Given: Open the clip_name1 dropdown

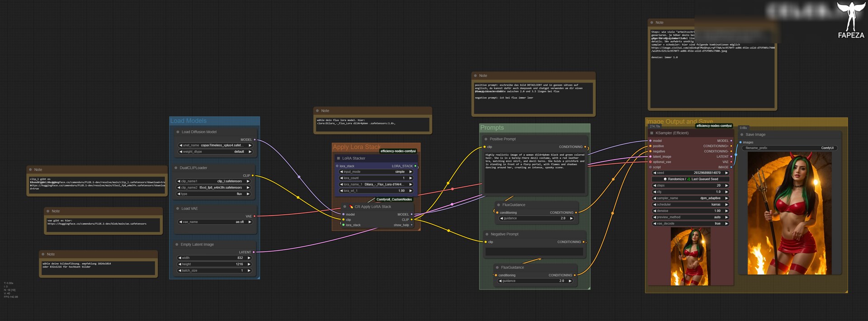Looking at the screenshot, I should click(213, 181).
